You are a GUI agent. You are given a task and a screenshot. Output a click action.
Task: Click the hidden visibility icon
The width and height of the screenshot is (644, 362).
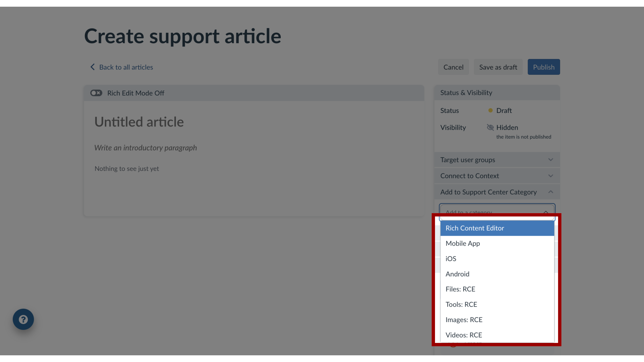[x=490, y=127]
